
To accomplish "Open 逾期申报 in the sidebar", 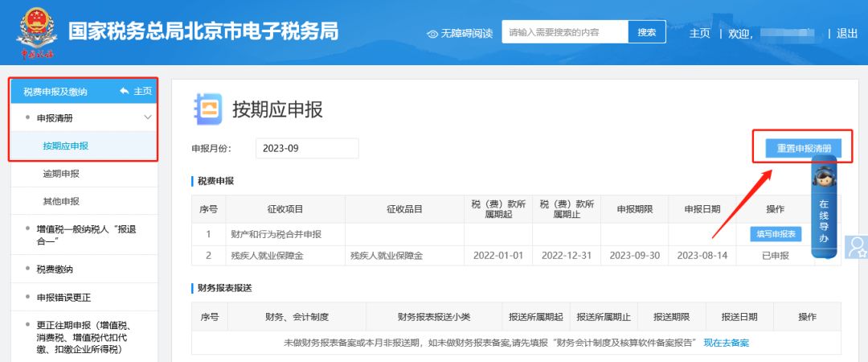I will pyautogui.click(x=61, y=174).
